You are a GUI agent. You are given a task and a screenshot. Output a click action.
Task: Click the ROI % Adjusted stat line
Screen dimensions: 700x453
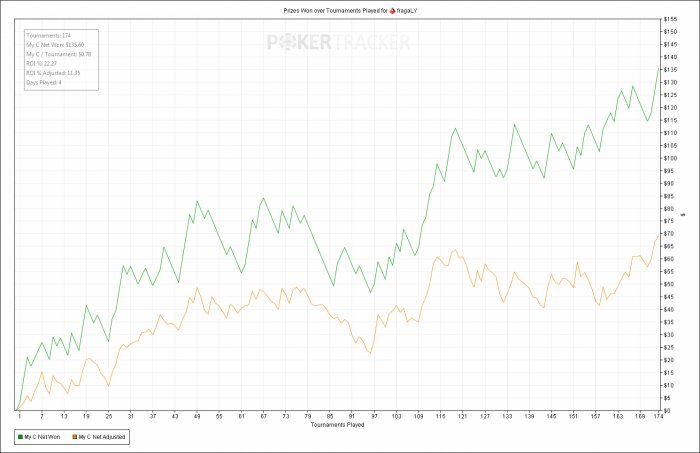point(53,73)
